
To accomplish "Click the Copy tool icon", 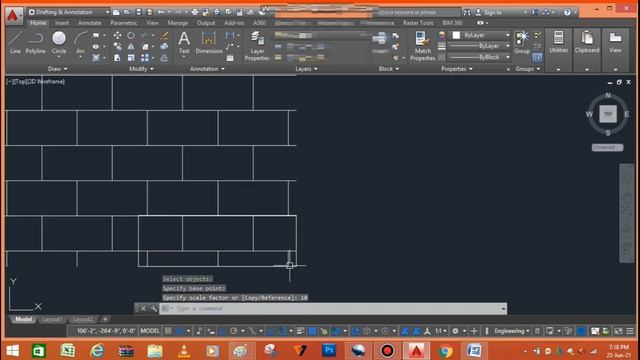I will click(x=118, y=47).
